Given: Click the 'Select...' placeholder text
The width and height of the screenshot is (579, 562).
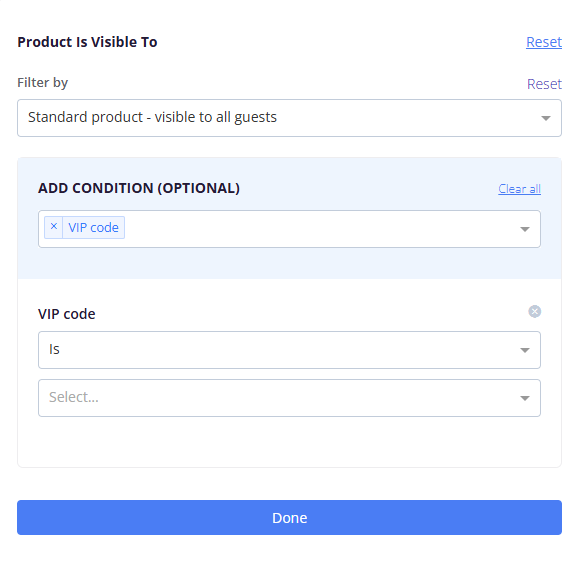Looking at the screenshot, I should pos(74,397).
